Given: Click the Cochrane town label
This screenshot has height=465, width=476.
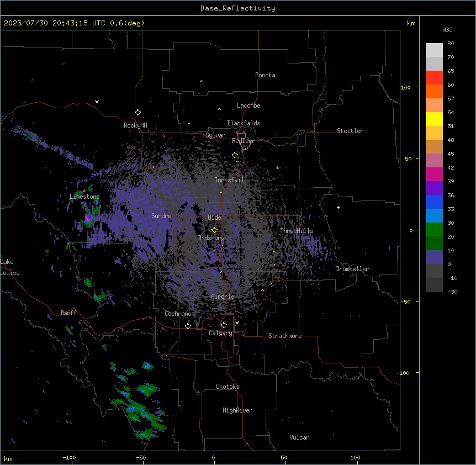Looking at the screenshot, I should [x=178, y=314].
